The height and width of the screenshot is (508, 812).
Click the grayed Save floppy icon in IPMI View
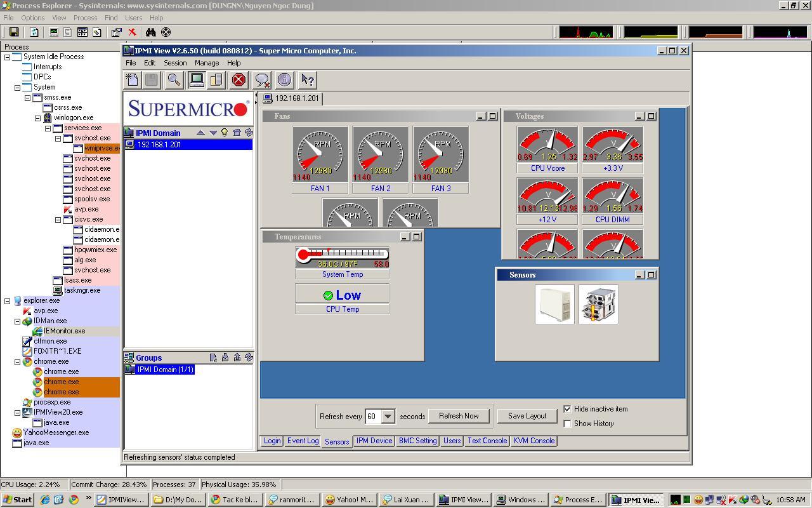pos(151,79)
